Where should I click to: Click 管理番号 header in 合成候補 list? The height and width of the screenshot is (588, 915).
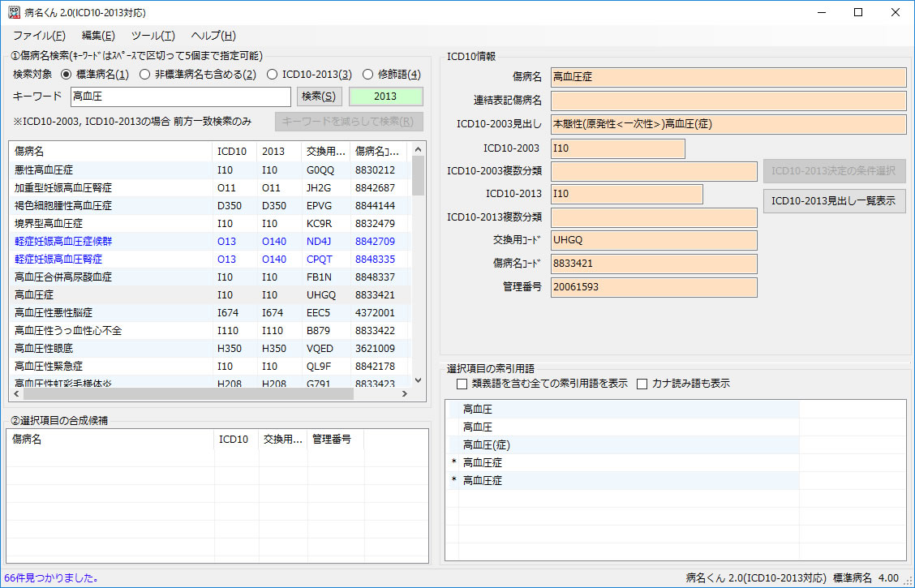pyautogui.click(x=335, y=440)
